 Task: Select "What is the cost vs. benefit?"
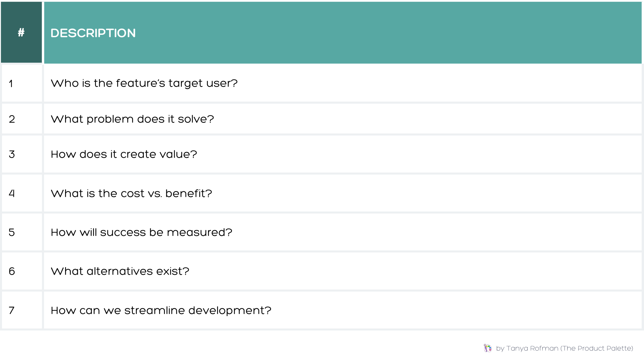pyautogui.click(x=131, y=193)
